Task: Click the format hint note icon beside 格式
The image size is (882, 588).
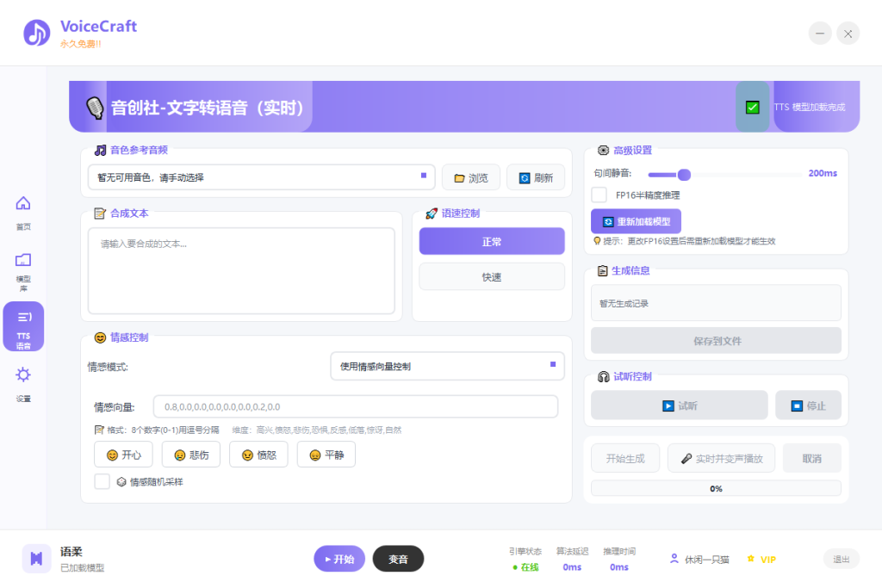Action: point(99,430)
